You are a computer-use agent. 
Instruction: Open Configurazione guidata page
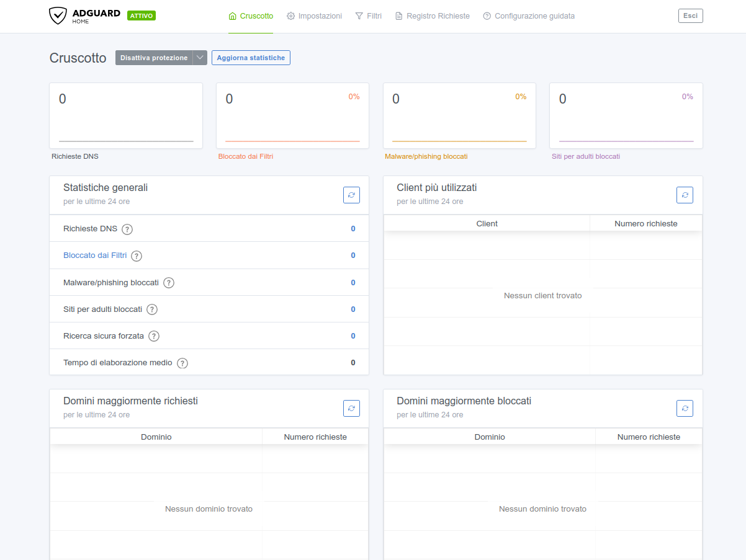tap(529, 16)
